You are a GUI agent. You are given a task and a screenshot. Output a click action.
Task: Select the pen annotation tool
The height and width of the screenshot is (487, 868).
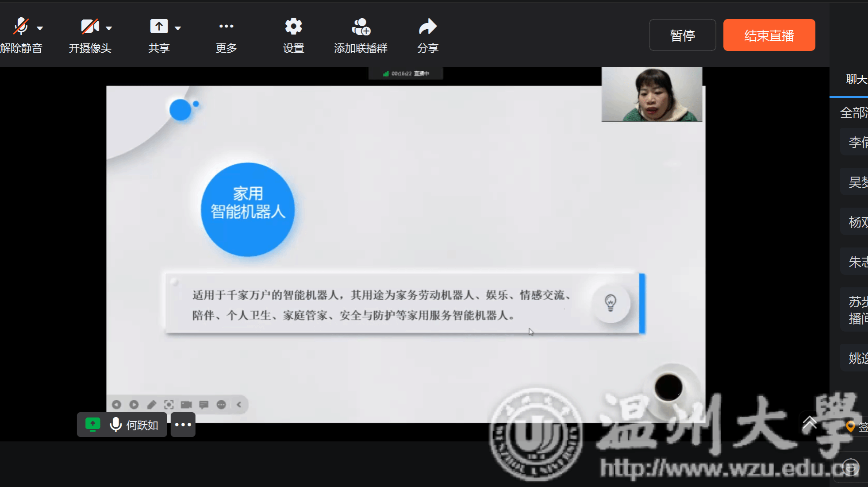[152, 405]
